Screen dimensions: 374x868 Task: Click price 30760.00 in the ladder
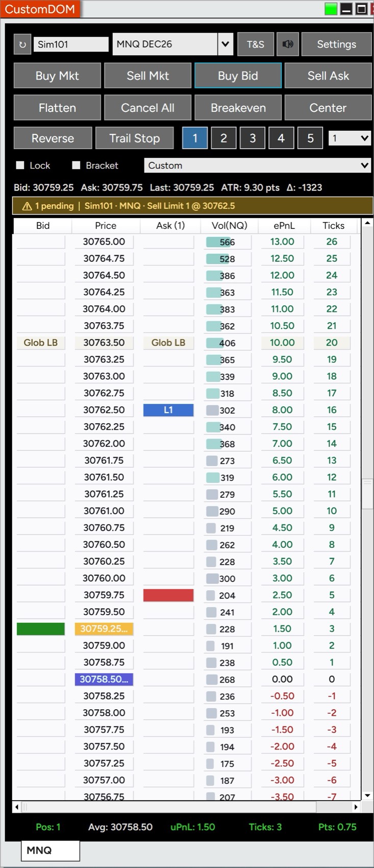(104, 578)
